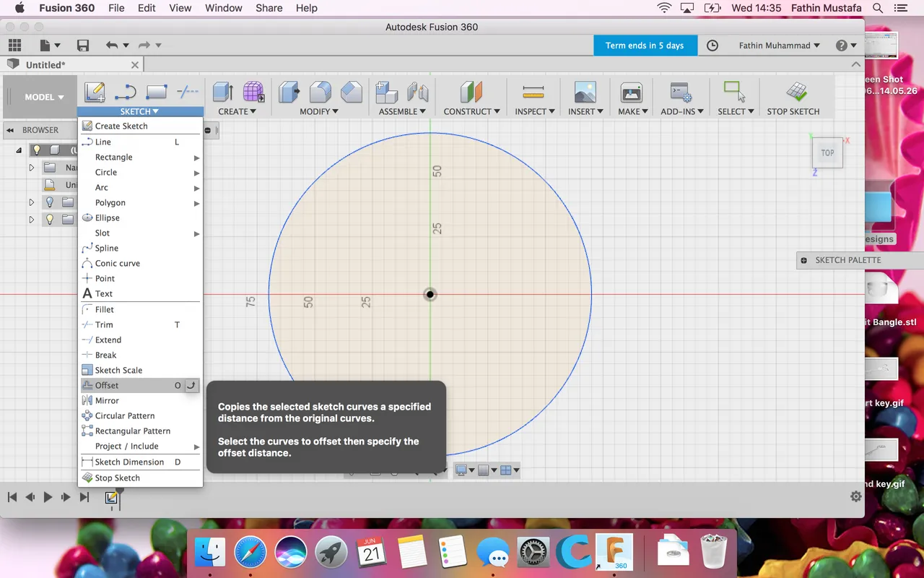The height and width of the screenshot is (578, 924).
Task: Choose Spline from the Sketch menu
Action: pos(140,248)
